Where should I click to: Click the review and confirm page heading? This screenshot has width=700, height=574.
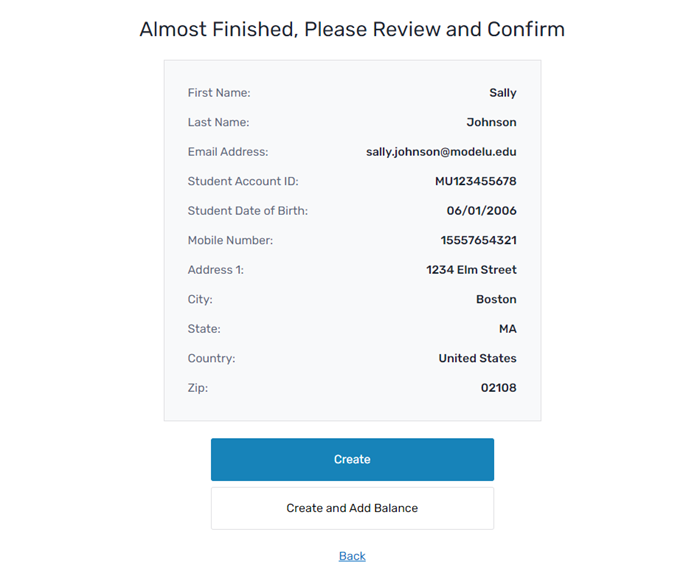(x=352, y=29)
